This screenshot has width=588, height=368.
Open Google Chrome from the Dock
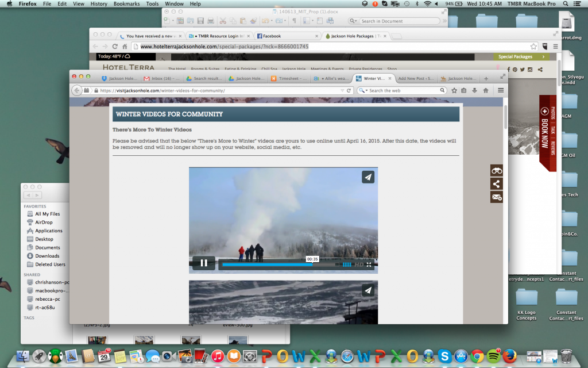point(477,356)
